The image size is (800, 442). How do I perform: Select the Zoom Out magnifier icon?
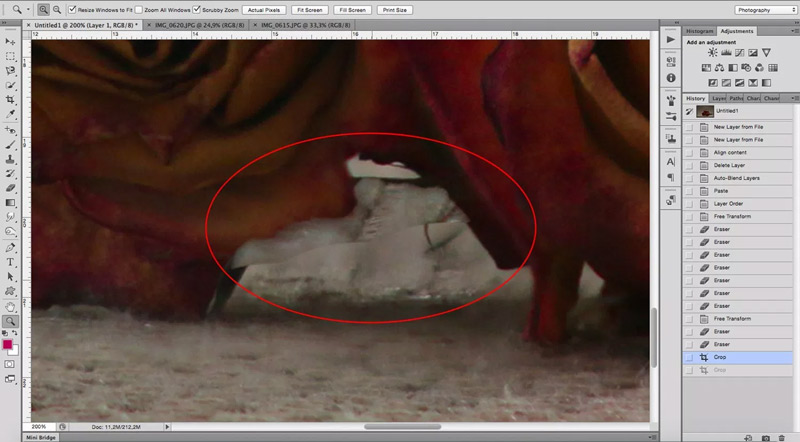point(58,9)
